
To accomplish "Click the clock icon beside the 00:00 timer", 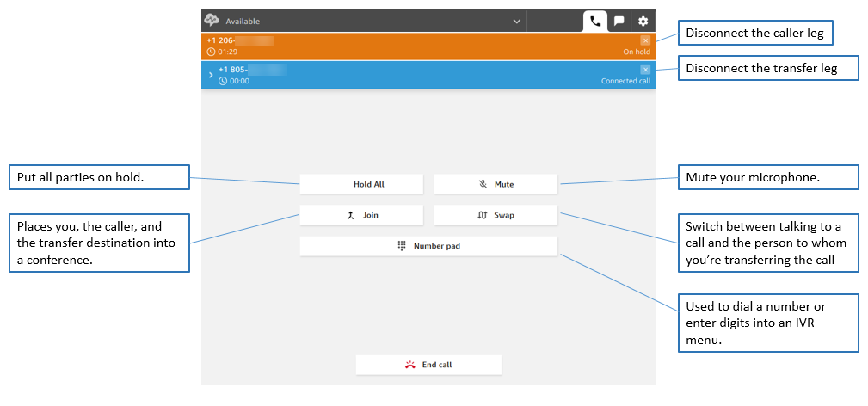I will [x=223, y=81].
